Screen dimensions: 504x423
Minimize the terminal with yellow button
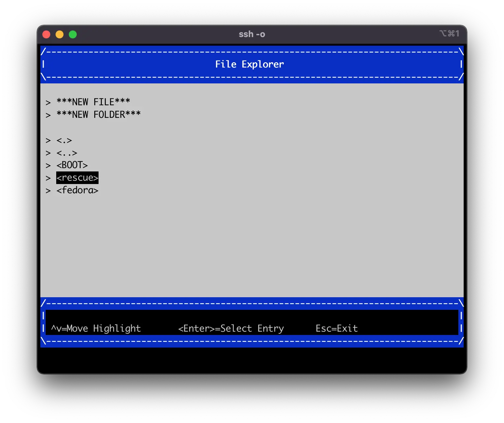[x=60, y=34]
